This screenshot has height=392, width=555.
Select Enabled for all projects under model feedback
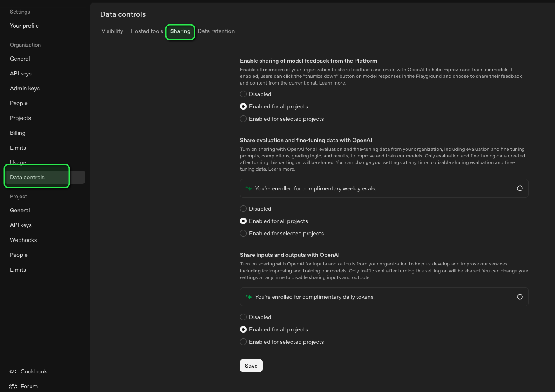[243, 106]
